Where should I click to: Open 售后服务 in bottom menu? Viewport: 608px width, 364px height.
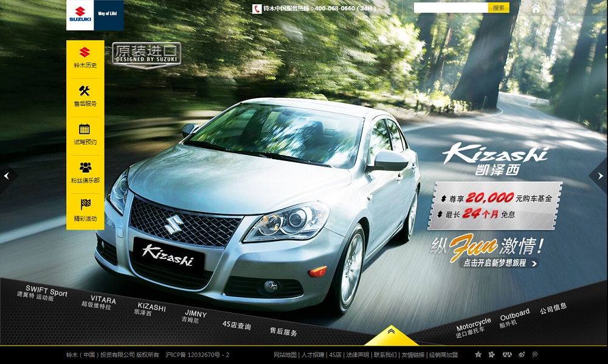pyautogui.click(x=283, y=331)
